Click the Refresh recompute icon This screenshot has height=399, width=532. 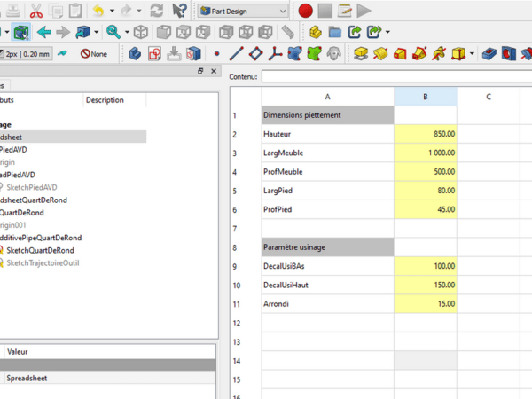tap(156, 11)
